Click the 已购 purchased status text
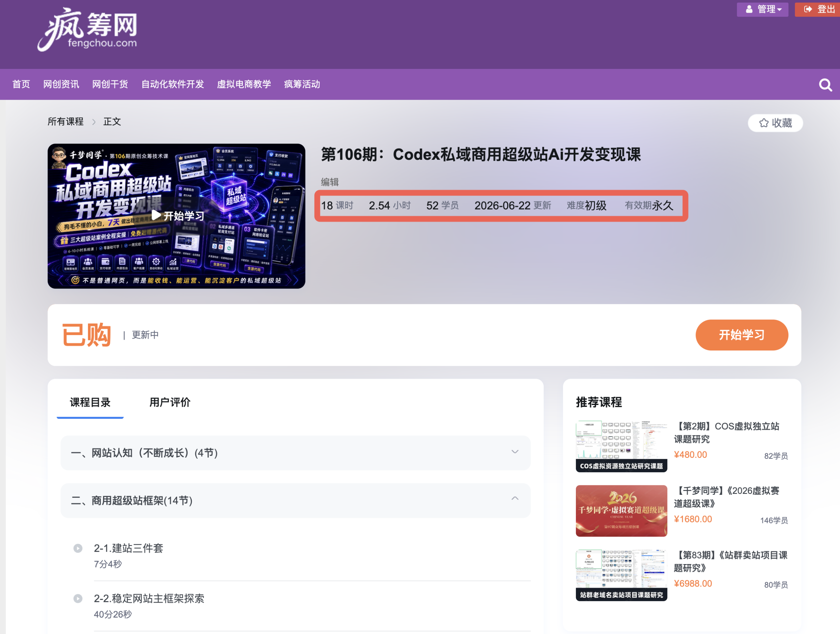This screenshot has height=634, width=840. click(x=87, y=335)
